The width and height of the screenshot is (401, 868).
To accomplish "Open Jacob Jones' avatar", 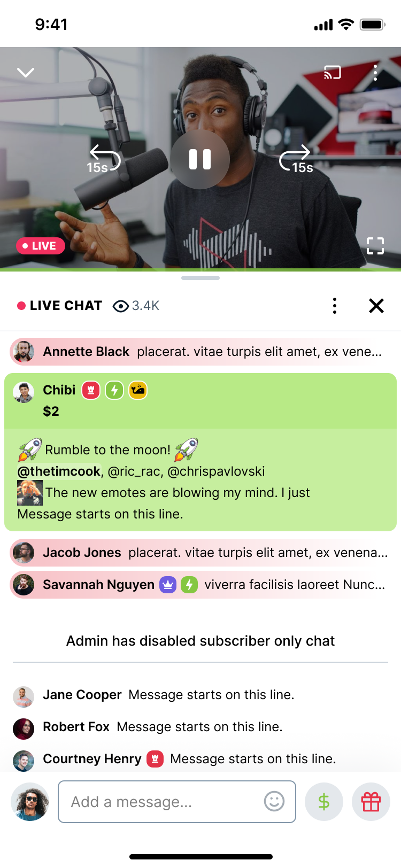I will click(24, 553).
